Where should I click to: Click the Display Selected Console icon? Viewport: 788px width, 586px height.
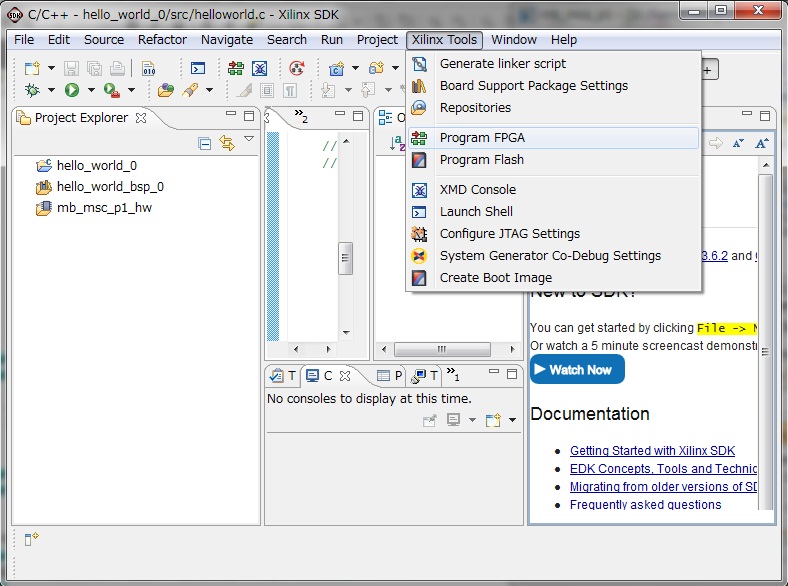pyautogui.click(x=453, y=420)
